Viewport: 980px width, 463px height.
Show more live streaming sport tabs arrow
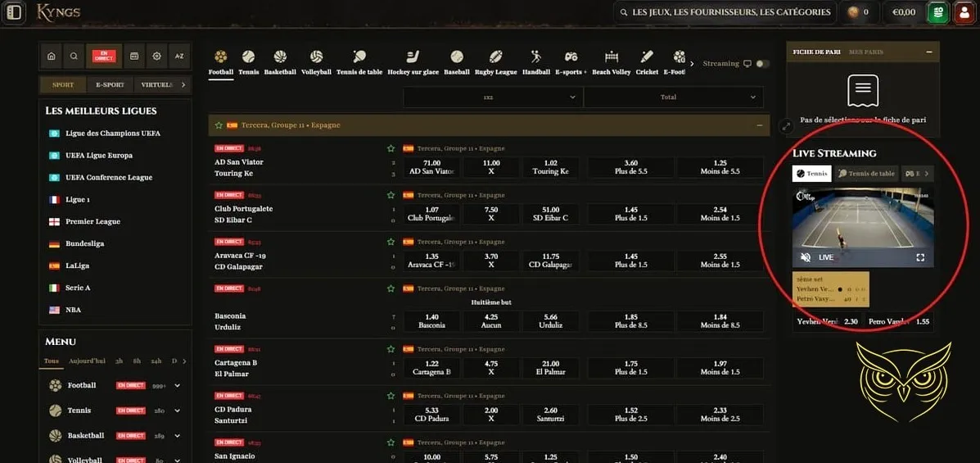click(927, 173)
